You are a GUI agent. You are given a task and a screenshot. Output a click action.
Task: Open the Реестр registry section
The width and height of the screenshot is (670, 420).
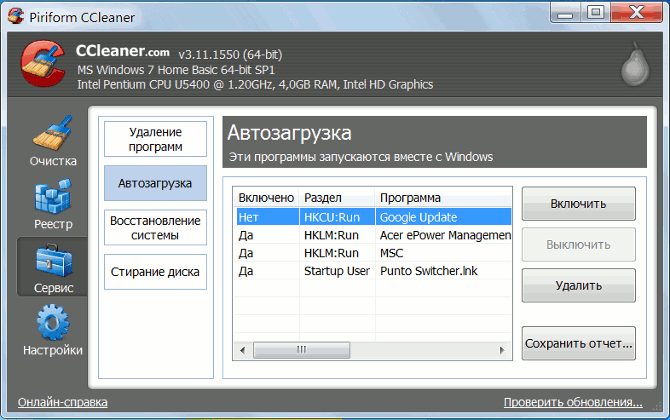(x=53, y=205)
